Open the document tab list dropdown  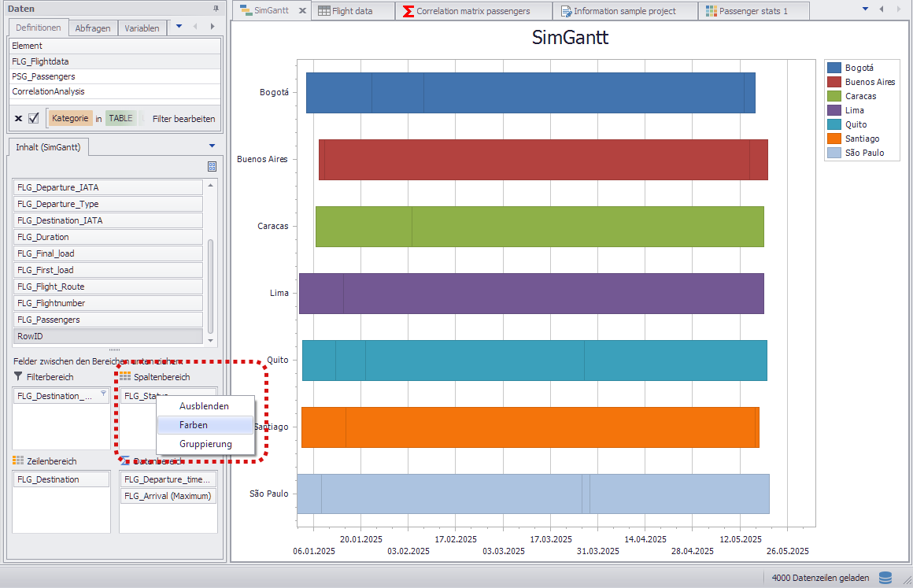pos(866,9)
